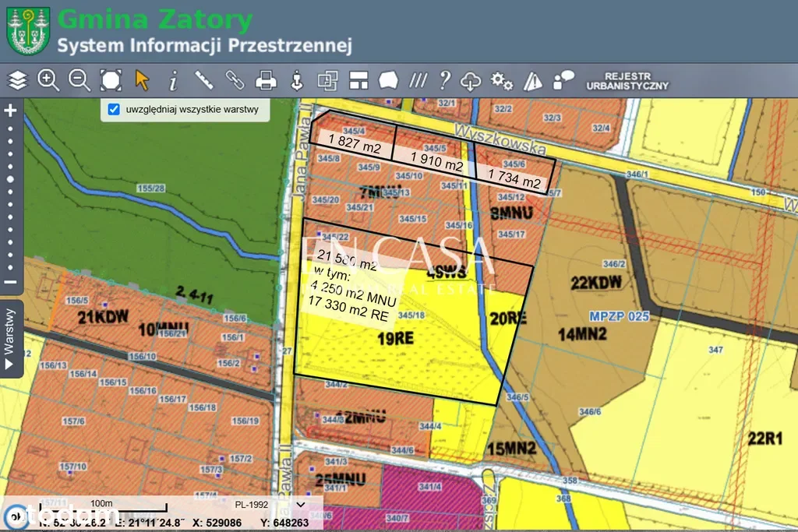Select the zoom in magnifier tool
This screenshot has height=532, width=798.
(48, 79)
